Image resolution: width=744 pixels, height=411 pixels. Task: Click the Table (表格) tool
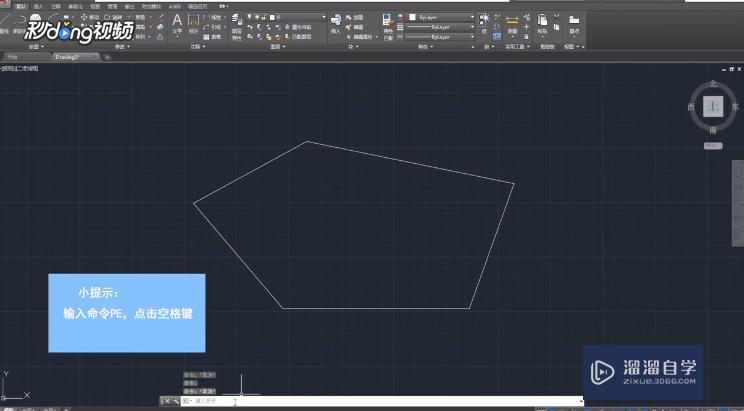pos(212,37)
